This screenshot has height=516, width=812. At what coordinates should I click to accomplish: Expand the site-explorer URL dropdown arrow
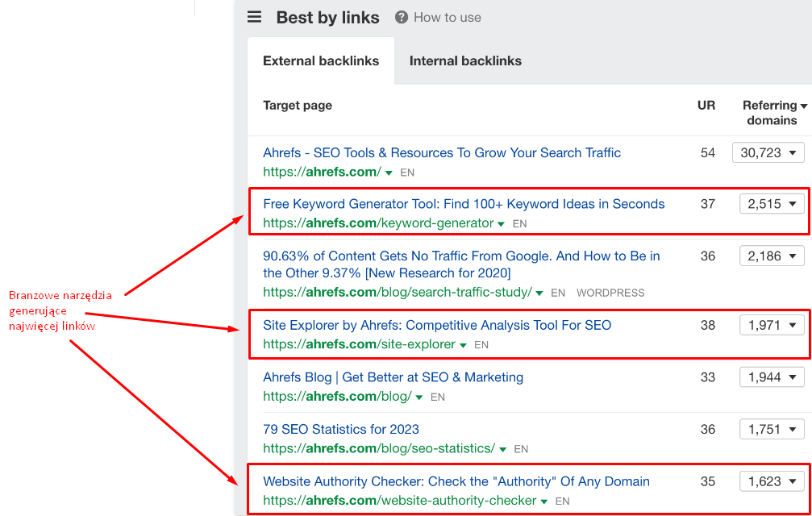tap(463, 345)
